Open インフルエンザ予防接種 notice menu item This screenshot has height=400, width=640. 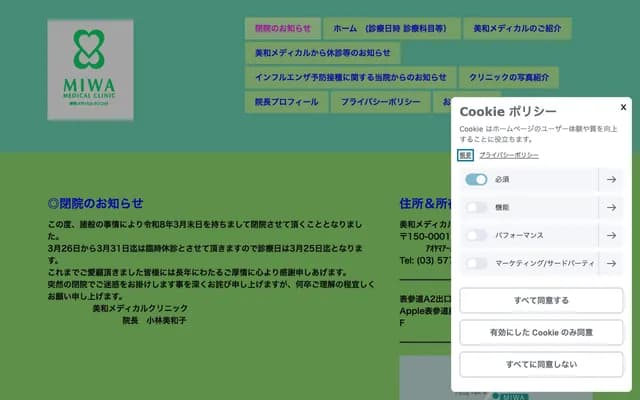coord(350,77)
